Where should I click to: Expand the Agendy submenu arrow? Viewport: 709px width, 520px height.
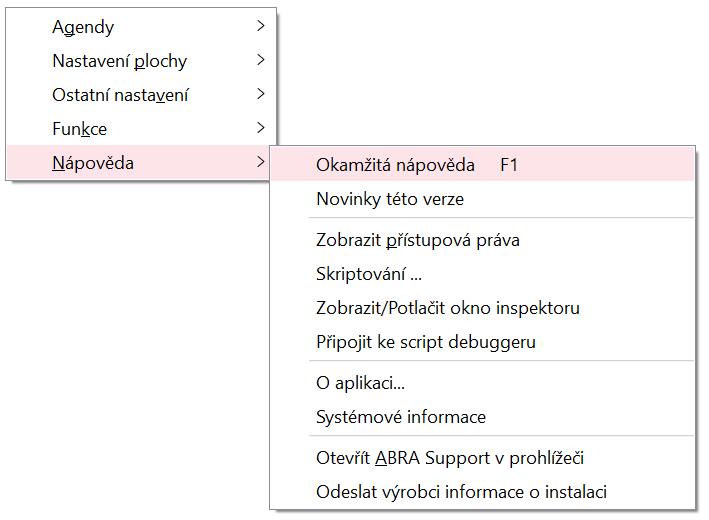tap(260, 27)
